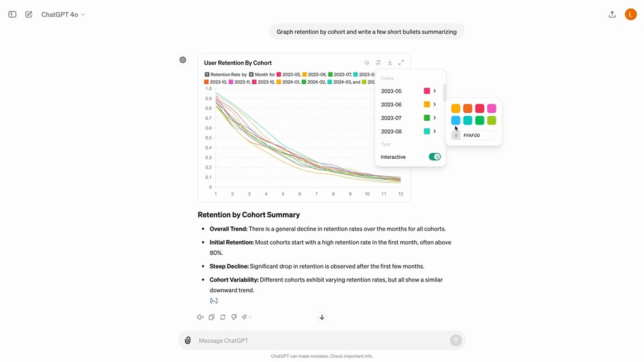Image resolution: width=644 pixels, height=362 pixels.
Task: Regenerate the response
Action: click(223, 317)
